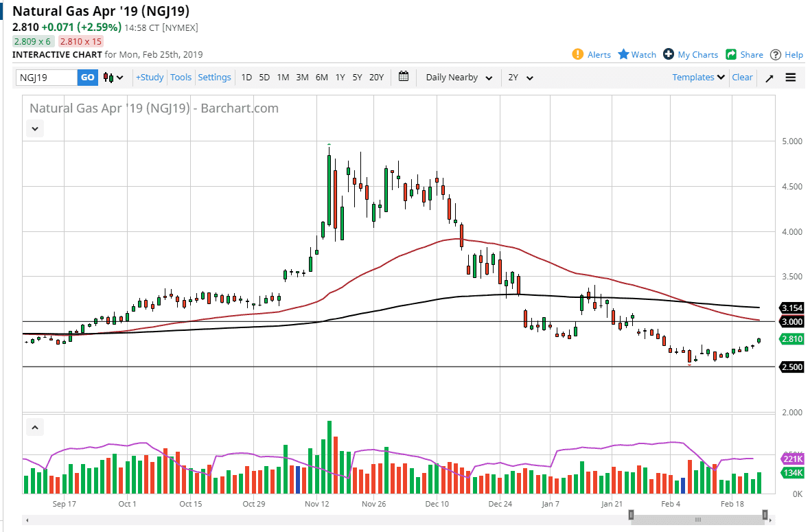This screenshot has height=532, width=810.
Task: Select the 1D time period
Action: 246,78
